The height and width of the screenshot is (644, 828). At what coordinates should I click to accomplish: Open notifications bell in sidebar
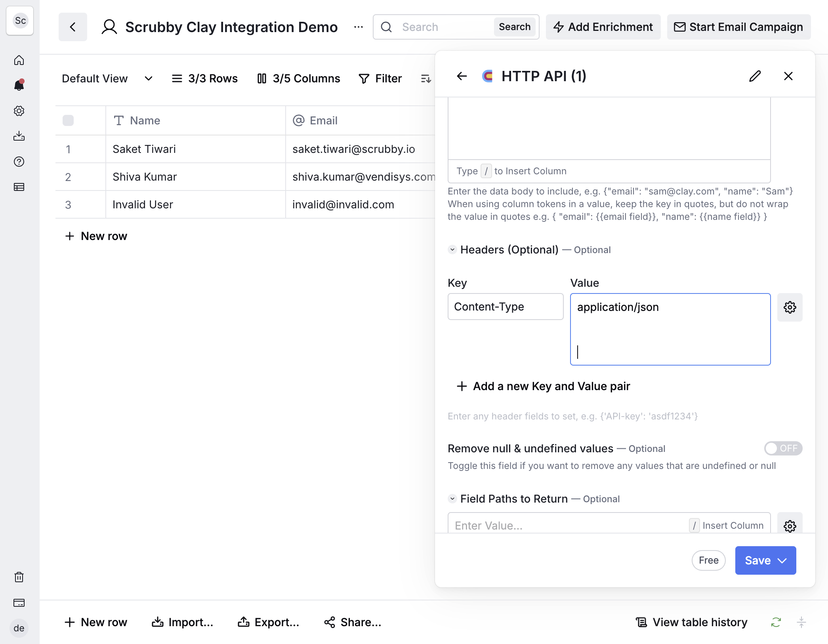[19, 85]
